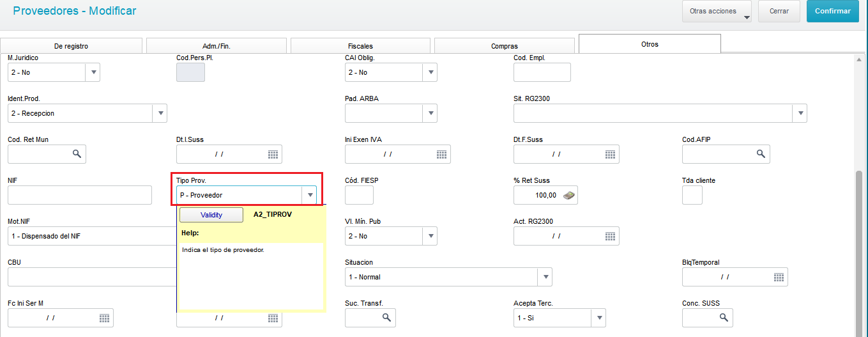This screenshot has height=337, width=868.
Task: Click the NIF input field
Action: point(80,195)
